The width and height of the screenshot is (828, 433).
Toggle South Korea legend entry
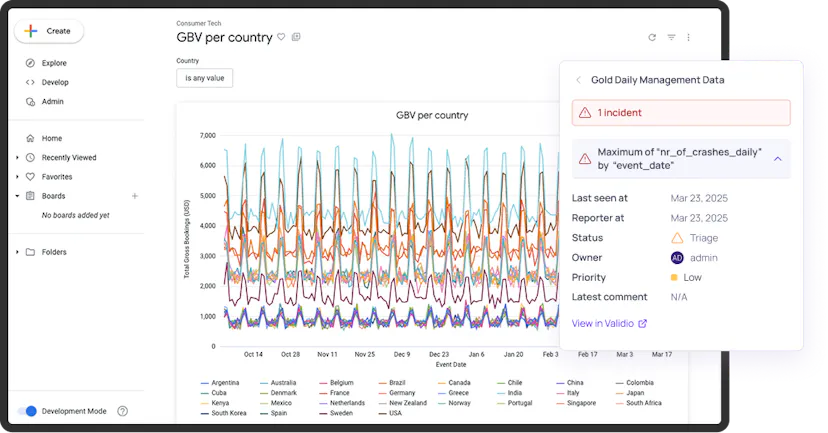(x=224, y=413)
